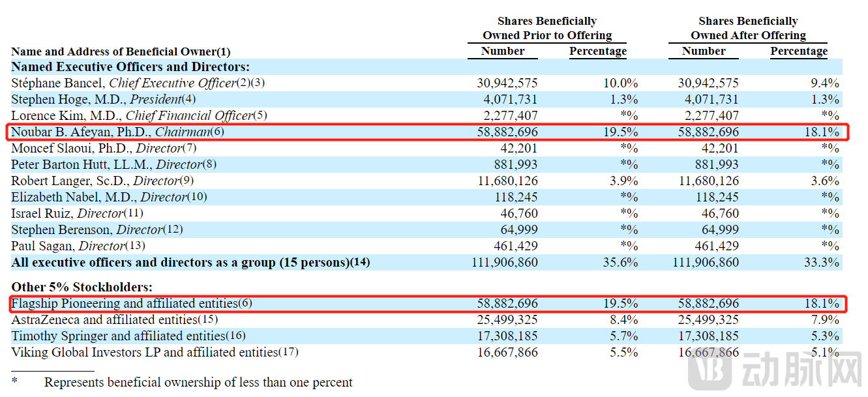Click Moncef Slaoui's prior-offering number 42,201
The image size is (868, 397).
point(519,148)
